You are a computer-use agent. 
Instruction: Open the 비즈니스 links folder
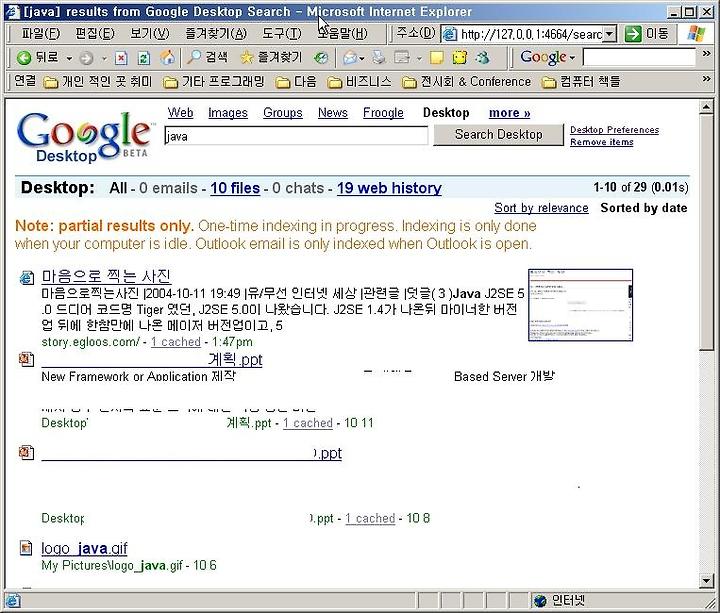tap(359, 82)
